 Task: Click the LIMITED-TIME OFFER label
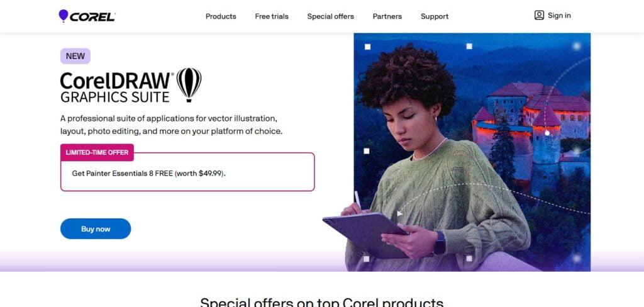[97, 152]
